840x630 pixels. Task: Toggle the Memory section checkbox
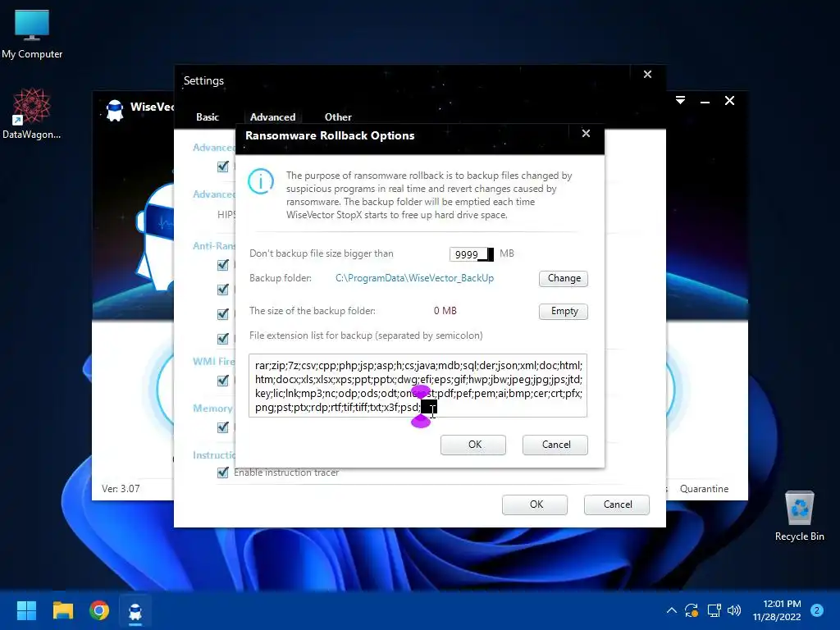(223, 427)
